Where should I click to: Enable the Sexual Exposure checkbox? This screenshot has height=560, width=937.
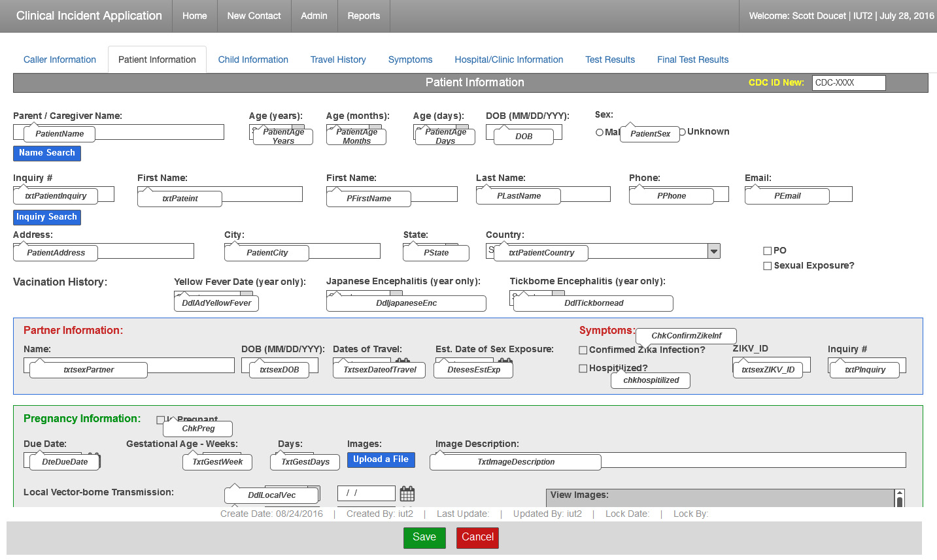pos(768,266)
